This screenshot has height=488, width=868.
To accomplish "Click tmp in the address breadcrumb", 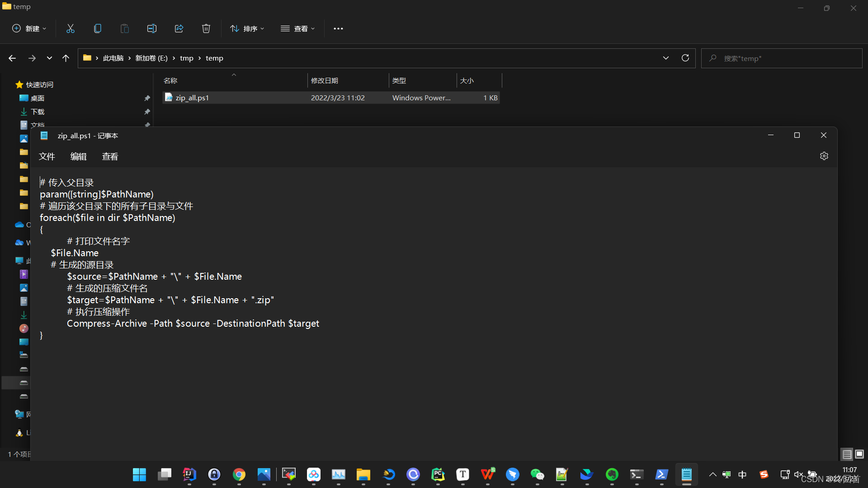I will tap(187, 58).
